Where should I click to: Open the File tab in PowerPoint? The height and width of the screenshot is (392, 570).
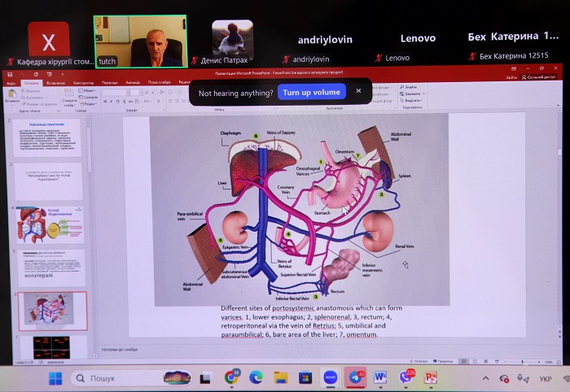click(x=11, y=83)
